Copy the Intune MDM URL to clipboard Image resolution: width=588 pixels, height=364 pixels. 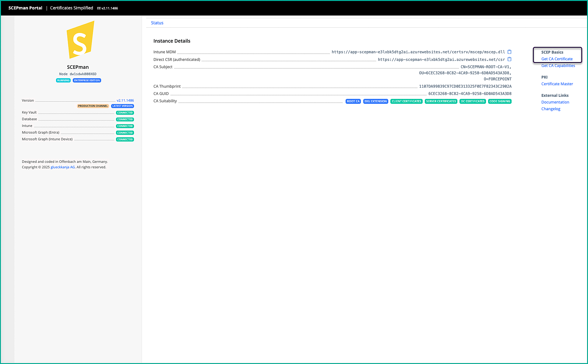509,52
